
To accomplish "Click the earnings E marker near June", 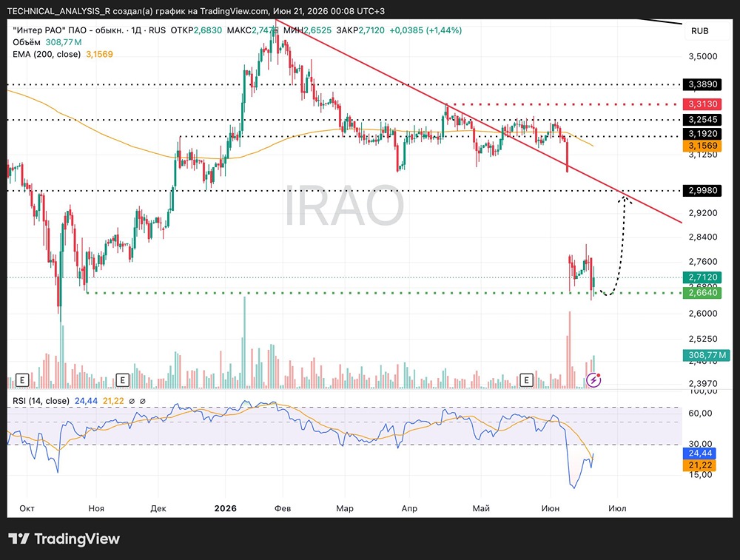I will pyautogui.click(x=526, y=379).
